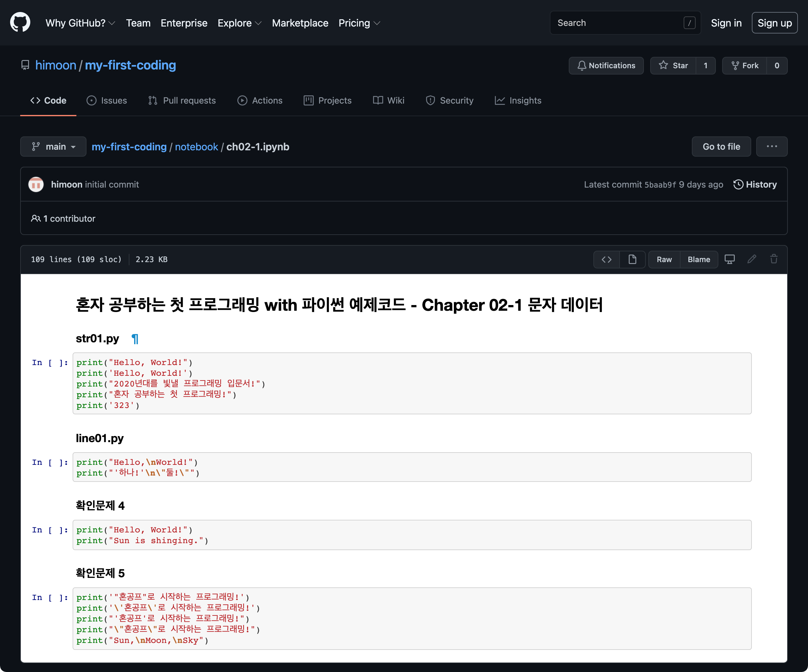Show source blob code view icon
The height and width of the screenshot is (672, 808).
pos(606,259)
